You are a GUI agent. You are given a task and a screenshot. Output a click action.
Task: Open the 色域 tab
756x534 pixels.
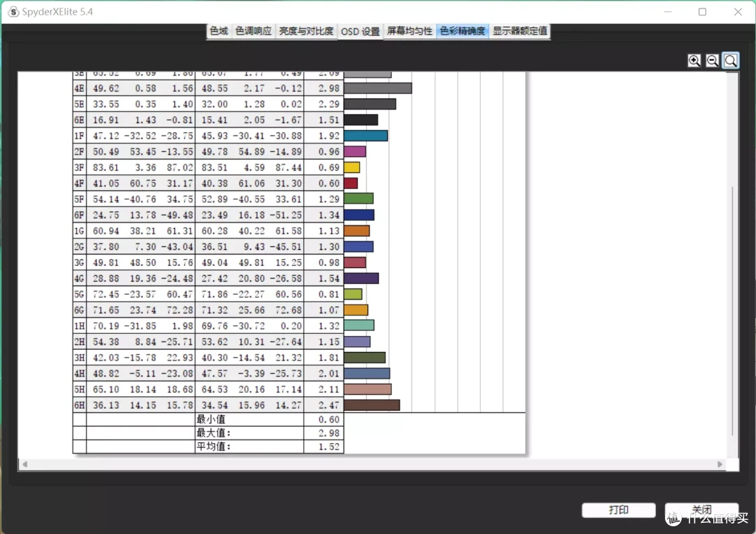click(x=218, y=31)
